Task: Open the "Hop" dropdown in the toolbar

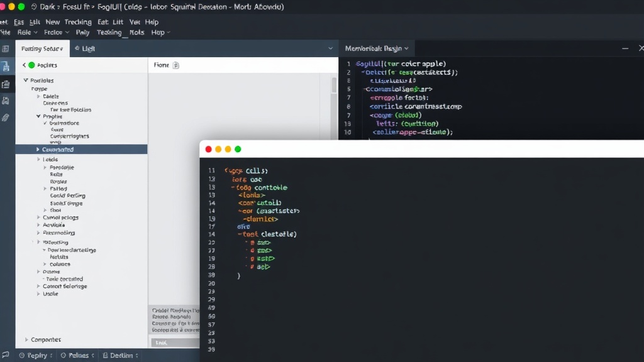Action: [x=160, y=33]
